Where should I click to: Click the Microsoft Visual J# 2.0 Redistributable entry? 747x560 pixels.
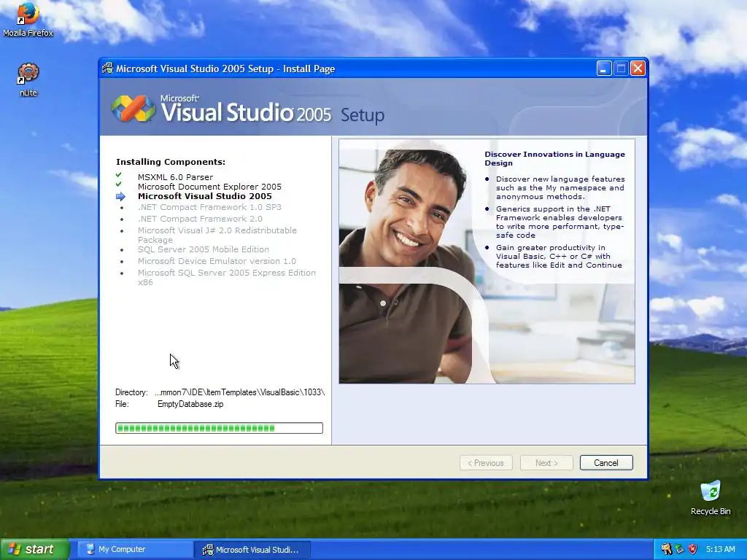pos(217,235)
